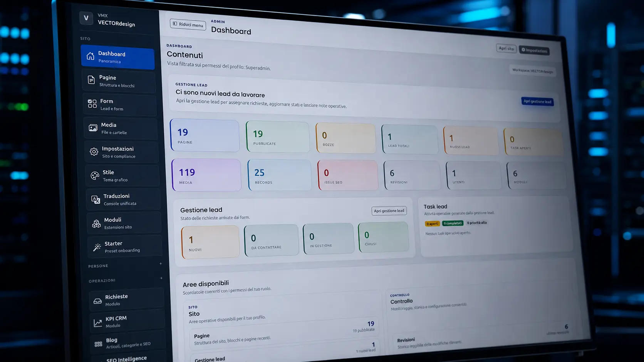Click the Riduci menu button
This screenshot has height=362, width=644.
[x=188, y=25]
